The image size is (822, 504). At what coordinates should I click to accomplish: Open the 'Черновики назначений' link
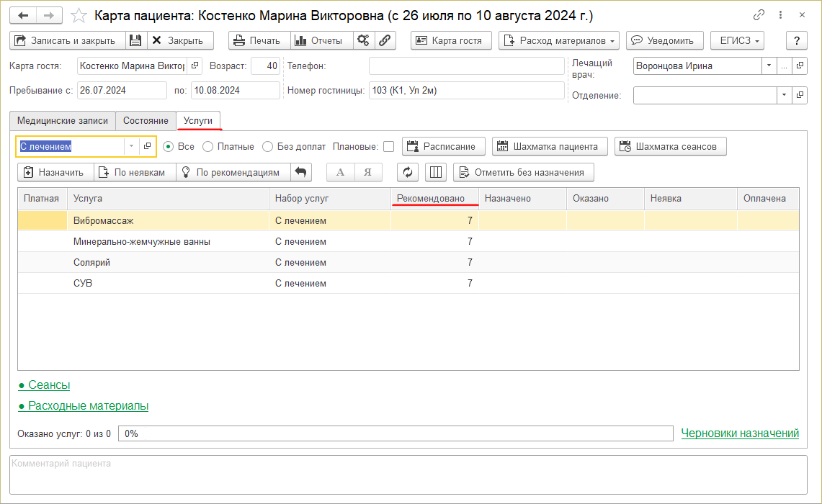click(x=740, y=433)
